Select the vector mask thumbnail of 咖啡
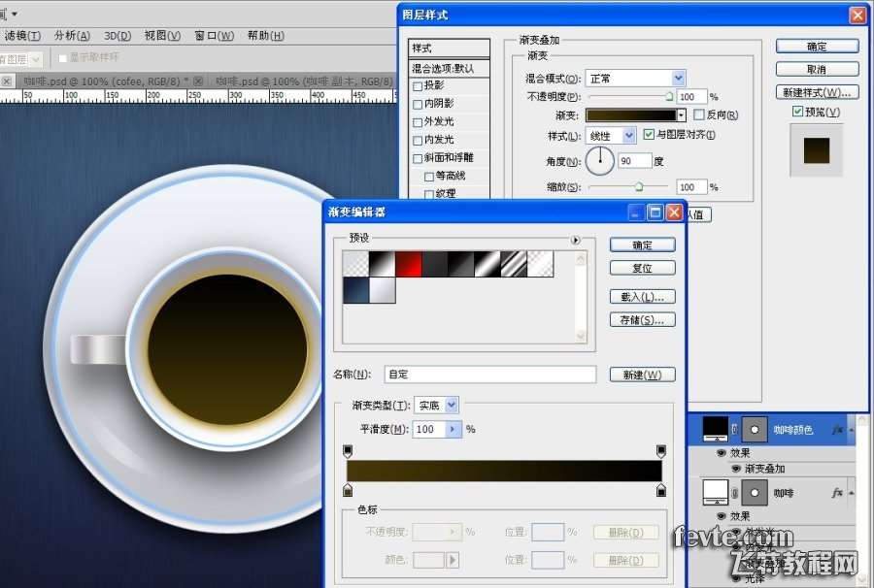The height and width of the screenshot is (588, 874). click(755, 493)
